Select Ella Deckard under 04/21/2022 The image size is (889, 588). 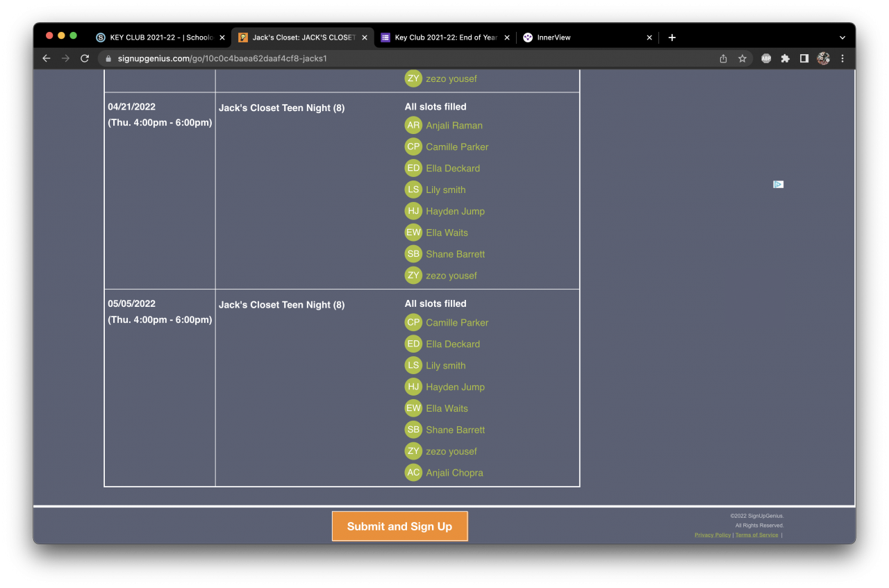click(x=453, y=169)
